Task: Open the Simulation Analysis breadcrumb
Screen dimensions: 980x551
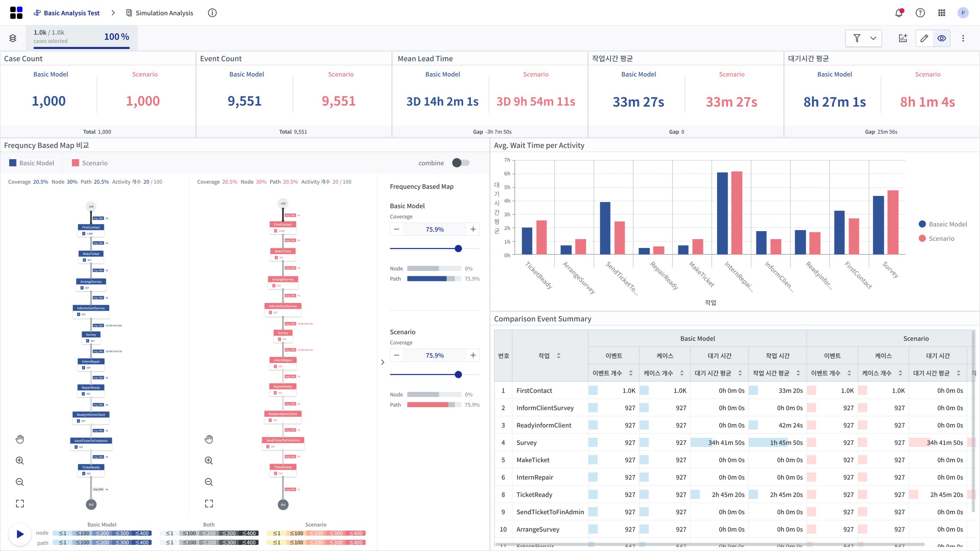Action: [160, 13]
